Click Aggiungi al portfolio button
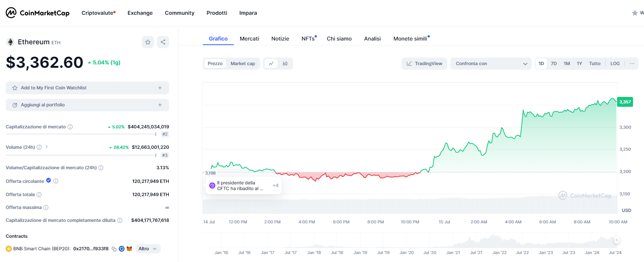The image size is (644, 262). (87, 105)
